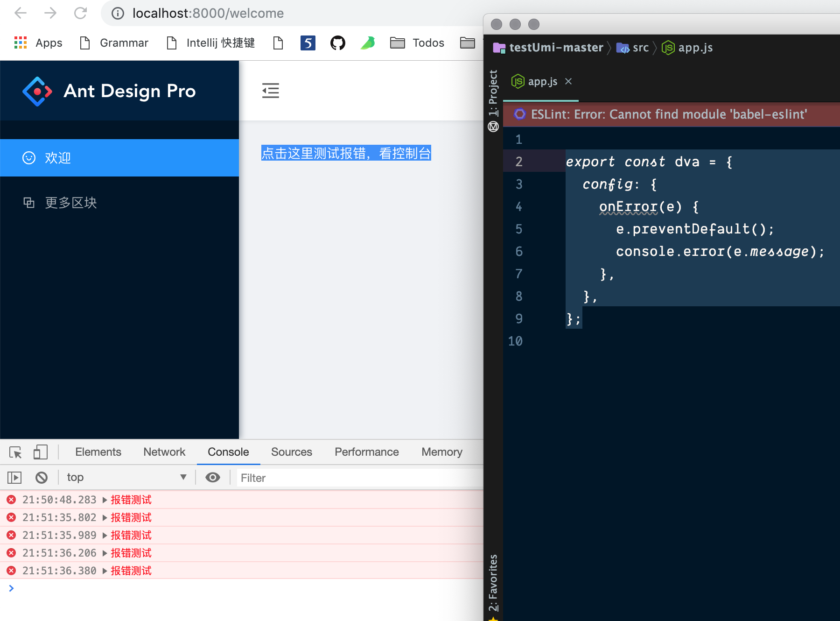Open the Intellij 快捷键 bookmark
Viewport: 840px width, 621px height.
click(211, 43)
